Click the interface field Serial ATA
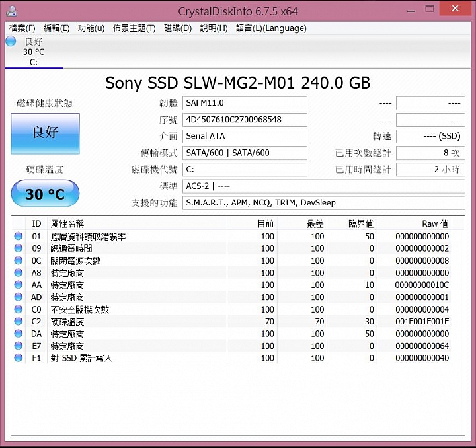The image size is (476, 448). click(x=245, y=136)
